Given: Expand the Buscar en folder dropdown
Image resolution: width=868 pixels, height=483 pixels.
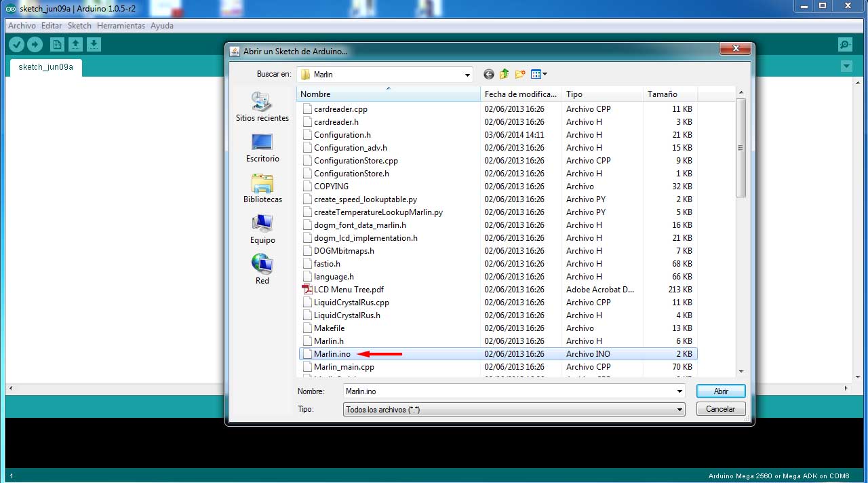Looking at the screenshot, I should (467, 75).
